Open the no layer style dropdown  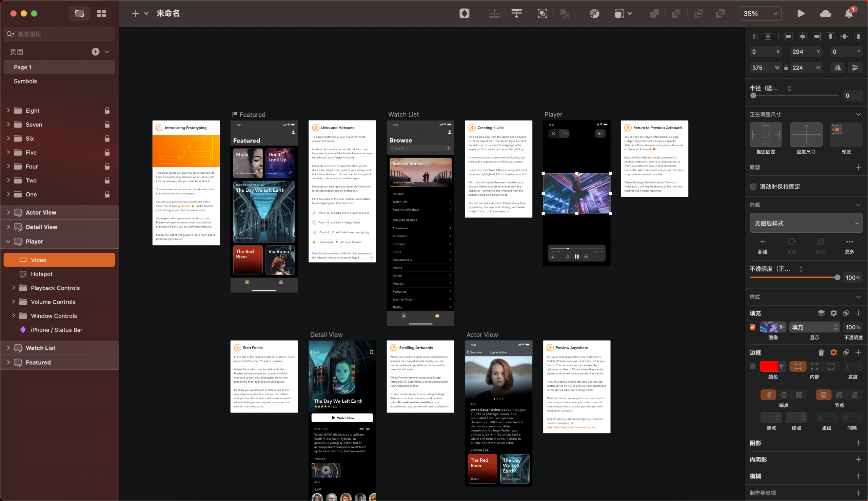click(806, 223)
